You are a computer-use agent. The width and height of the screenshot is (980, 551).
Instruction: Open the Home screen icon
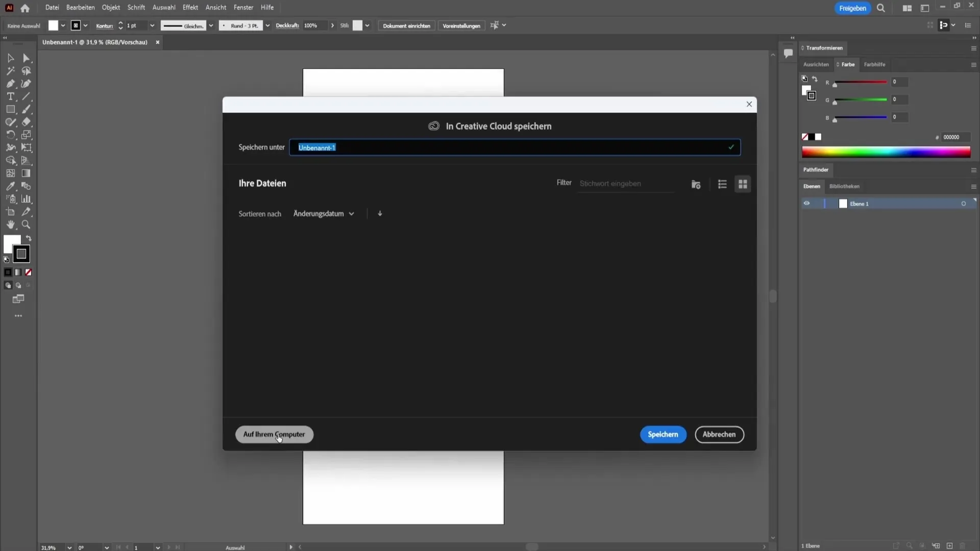tap(25, 8)
